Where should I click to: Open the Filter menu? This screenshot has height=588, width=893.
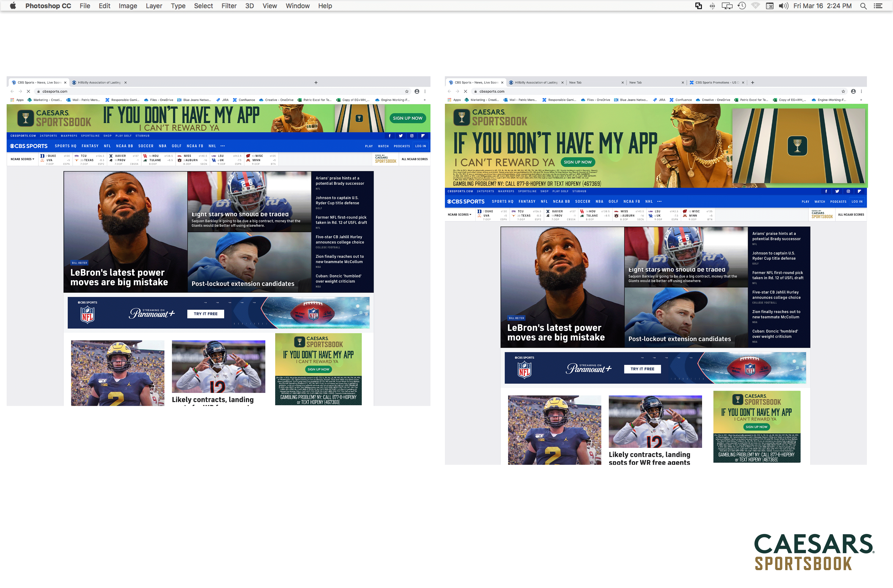(x=229, y=6)
